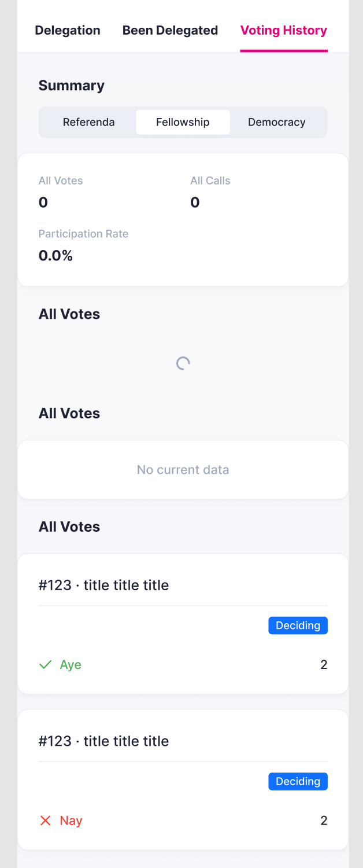Click the vote count 2 next to Nay
The height and width of the screenshot is (868, 363).
tap(324, 821)
